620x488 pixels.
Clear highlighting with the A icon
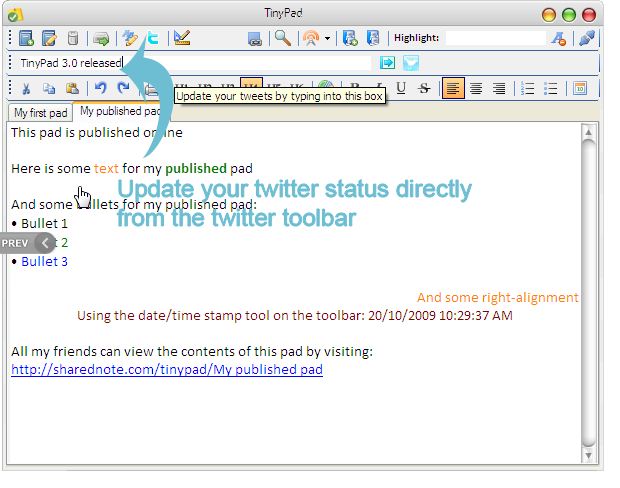(559, 38)
